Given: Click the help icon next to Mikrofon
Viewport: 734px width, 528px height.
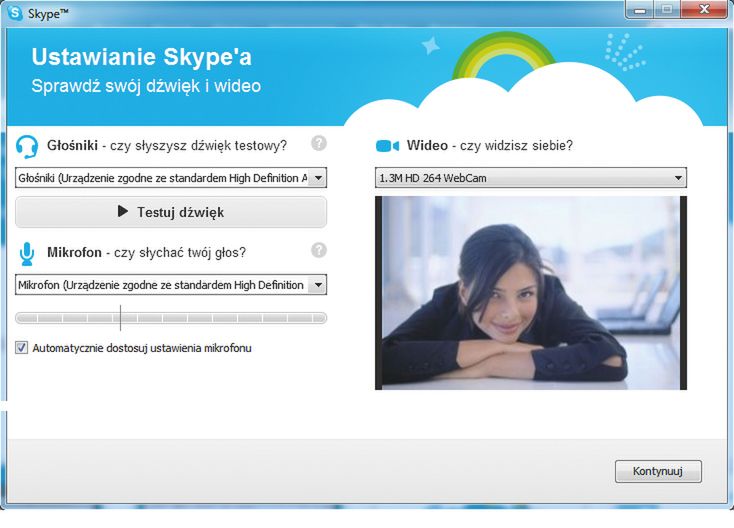Looking at the screenshot, I should (319, 250).
